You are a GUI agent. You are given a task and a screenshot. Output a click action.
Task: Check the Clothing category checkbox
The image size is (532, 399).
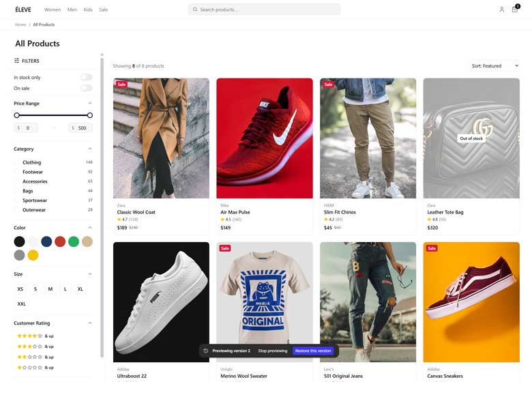pyautogui.click(x=16, y=162)
